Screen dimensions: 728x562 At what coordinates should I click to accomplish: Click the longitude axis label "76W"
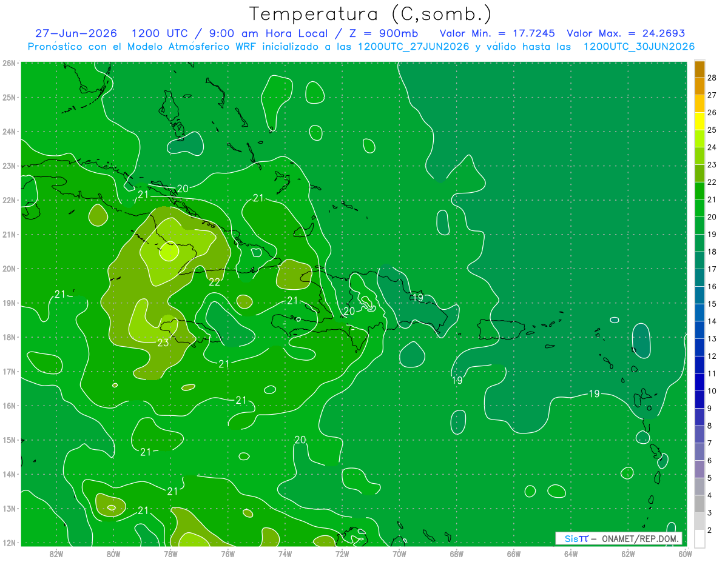pos(228,553)
